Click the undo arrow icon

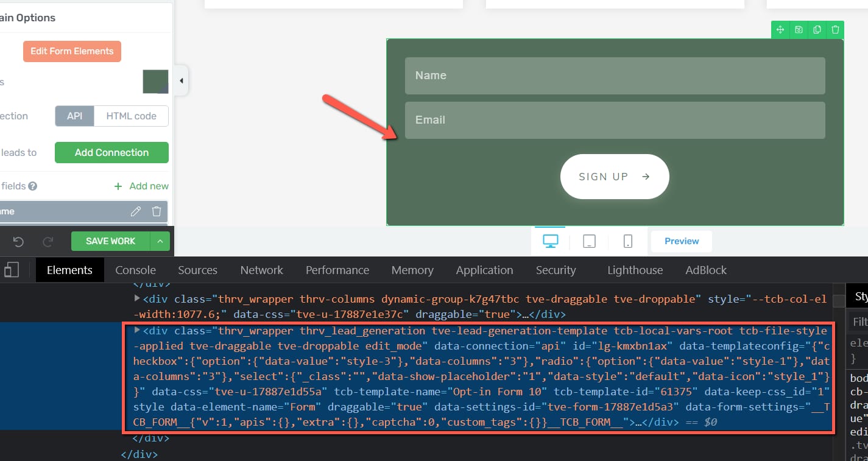(18, 242)
